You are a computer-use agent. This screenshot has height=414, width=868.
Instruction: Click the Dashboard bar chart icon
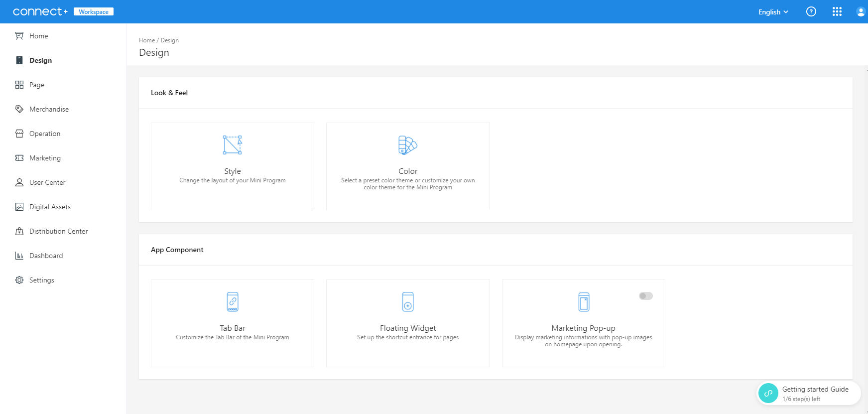[19, 256]
